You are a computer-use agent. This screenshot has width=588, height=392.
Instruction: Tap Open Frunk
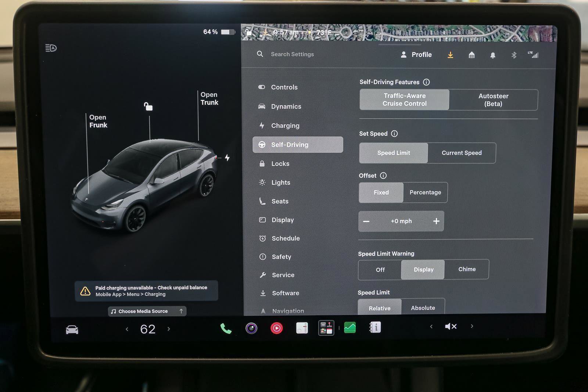(x=98, y=121)
